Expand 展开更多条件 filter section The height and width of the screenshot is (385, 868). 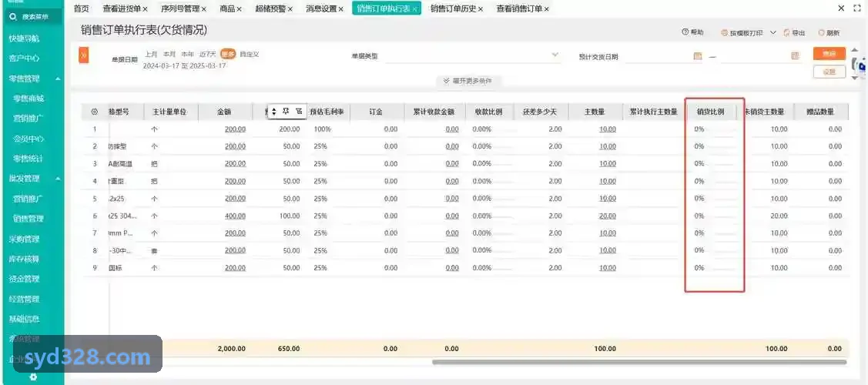[468, 81]
